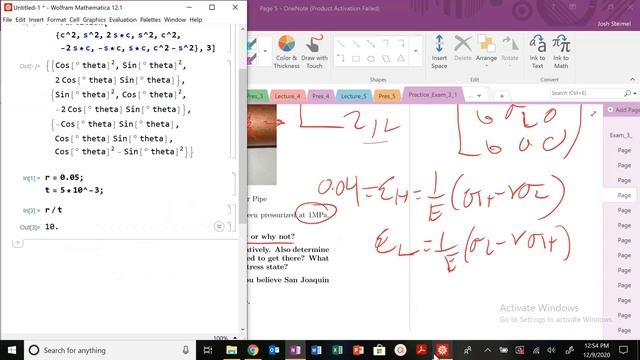Open Adobe Acrobat from the taskbar
640x360 pixels.
pyautogui.click(x=421, y=350)
